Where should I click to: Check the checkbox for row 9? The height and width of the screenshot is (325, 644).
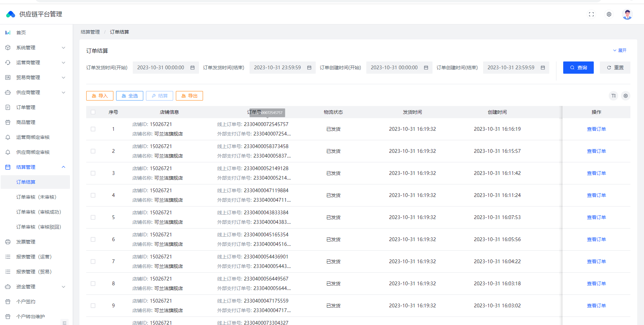(x=93, y=306)
